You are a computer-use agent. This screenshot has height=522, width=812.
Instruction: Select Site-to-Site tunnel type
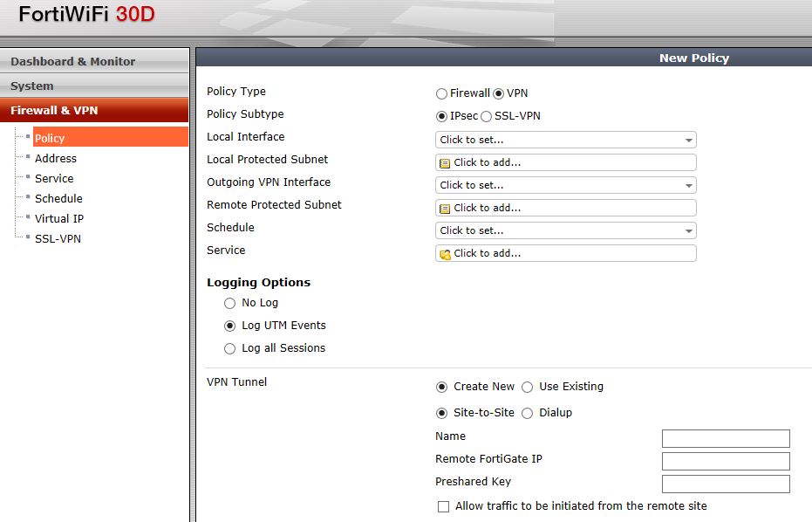click(x=441, y=413)
